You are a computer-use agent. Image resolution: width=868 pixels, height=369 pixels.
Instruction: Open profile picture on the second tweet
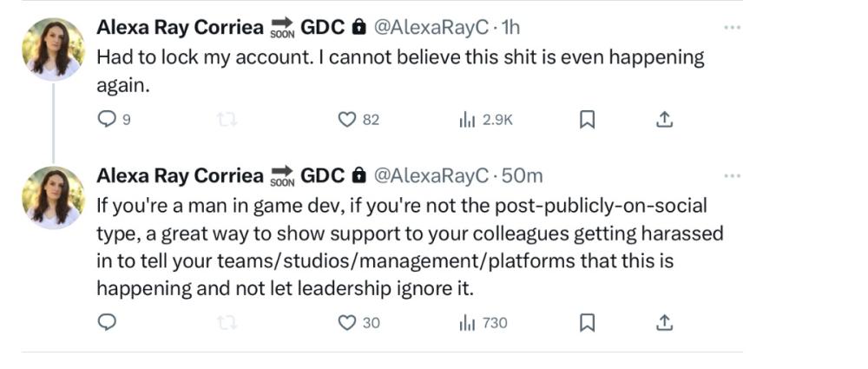coord(53,198)
